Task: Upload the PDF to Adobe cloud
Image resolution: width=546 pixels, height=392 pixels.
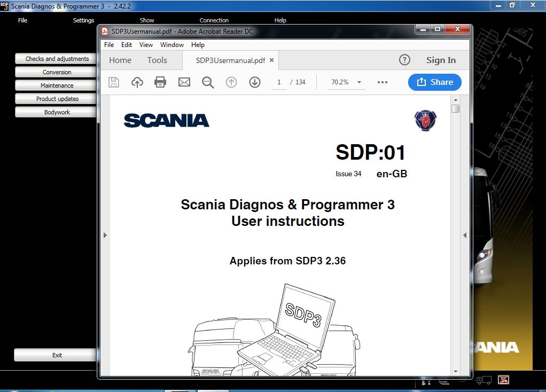Action: pos(137,82)
